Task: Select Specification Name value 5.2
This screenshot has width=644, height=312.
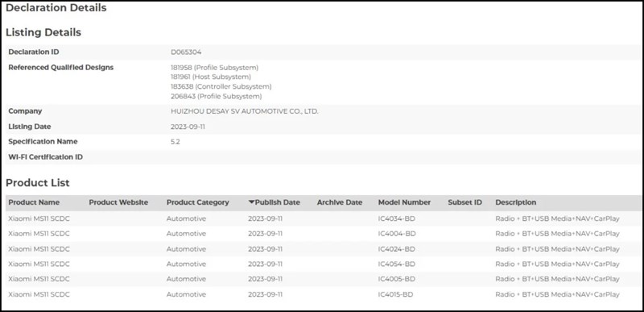Action: [175, 142]
